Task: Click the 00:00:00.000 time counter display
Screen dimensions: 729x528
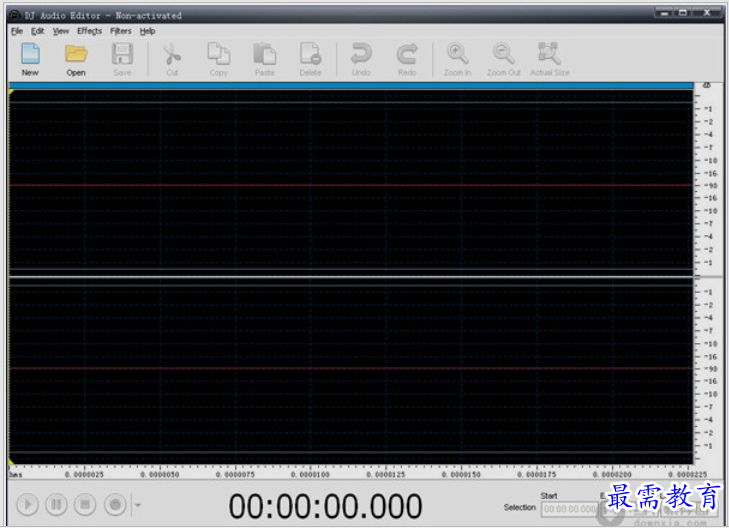Action: 325,506
